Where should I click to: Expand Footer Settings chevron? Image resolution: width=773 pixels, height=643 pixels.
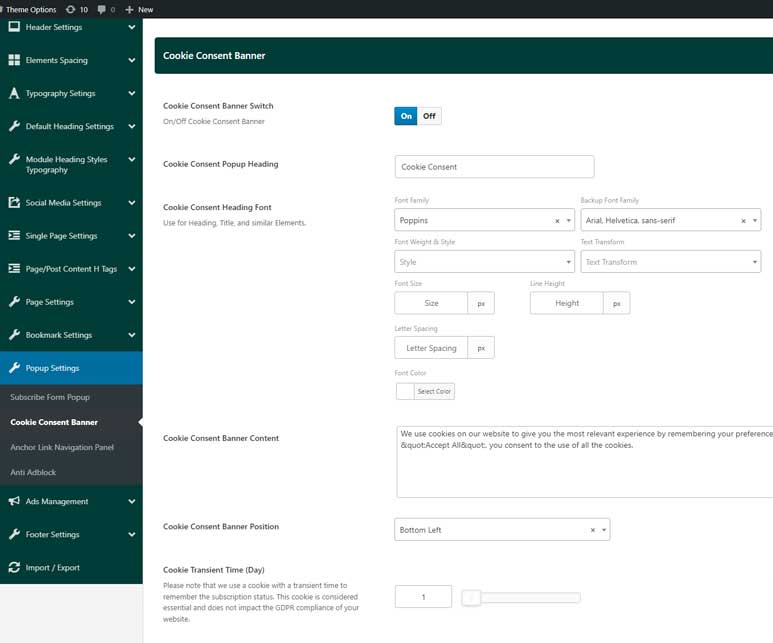(x=132, y=535)
